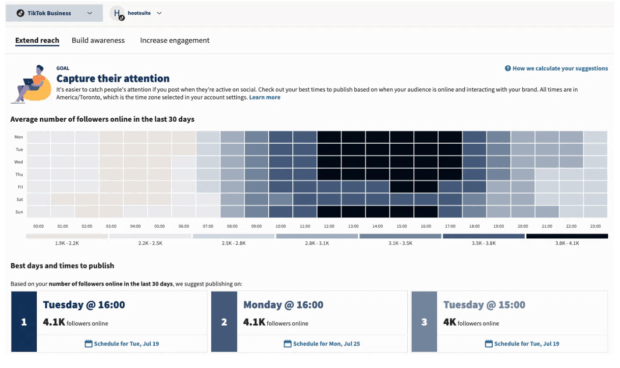Image resolution: width=620 pixels, height=368 pixels.
Task: Click the question mark help icon
Action: [508, 68]
